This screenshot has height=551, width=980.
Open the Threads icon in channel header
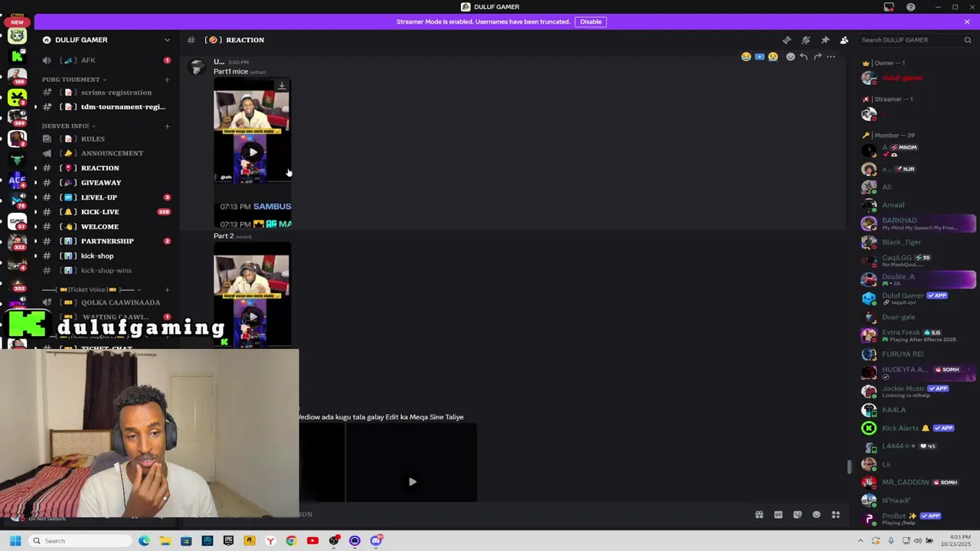pos(786,40)
